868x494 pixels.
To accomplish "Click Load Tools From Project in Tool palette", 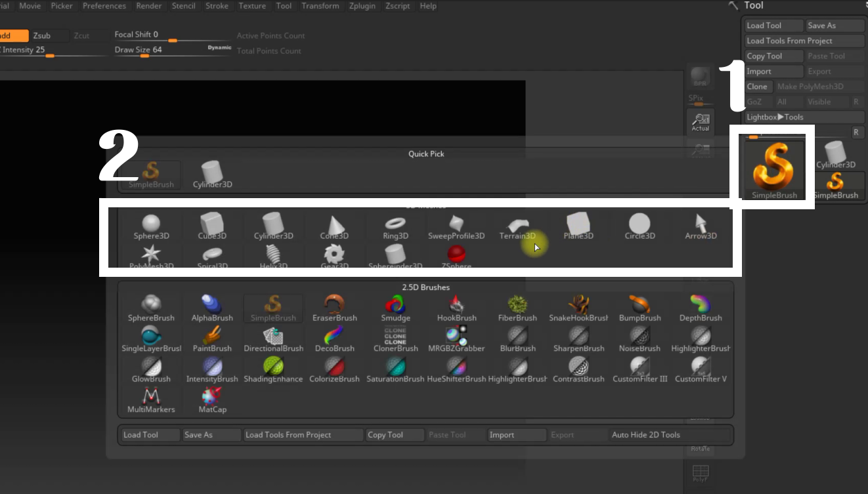I will 804,41.
